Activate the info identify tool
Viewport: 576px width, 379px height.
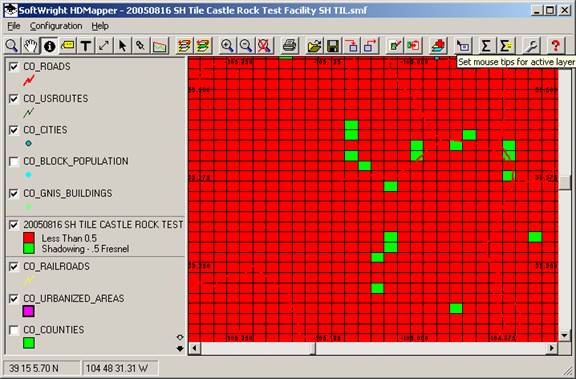(x=49, y=46)
